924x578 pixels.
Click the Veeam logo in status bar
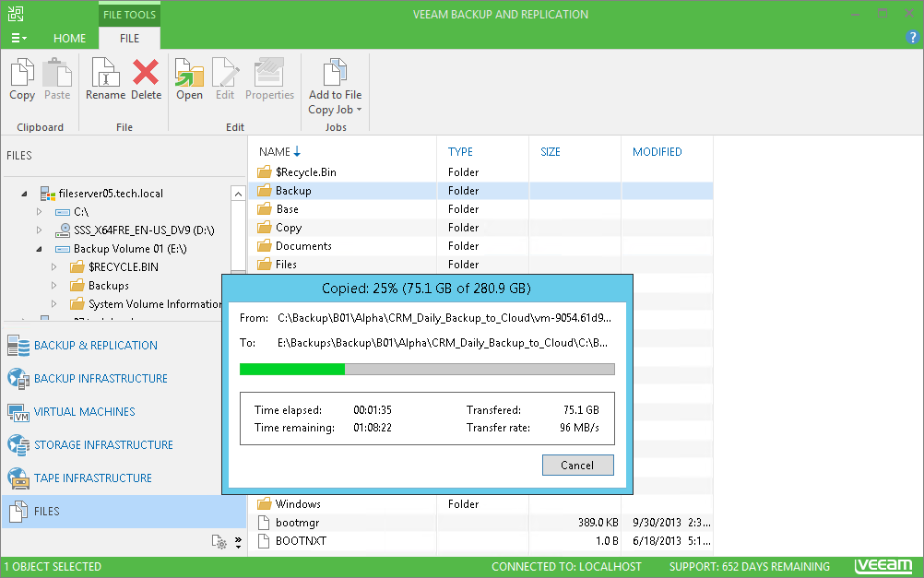[x=884, y=566]
